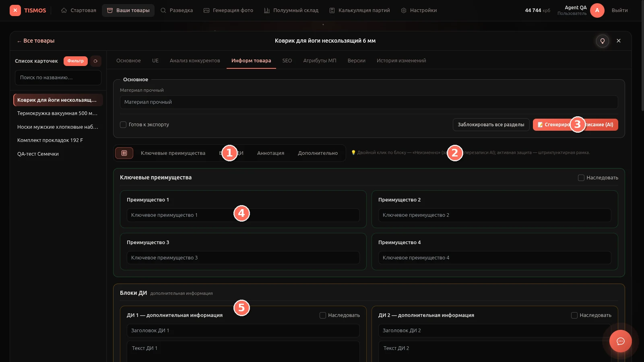Go to the Разведка section

pyautogui.click(x=177, y=10)
